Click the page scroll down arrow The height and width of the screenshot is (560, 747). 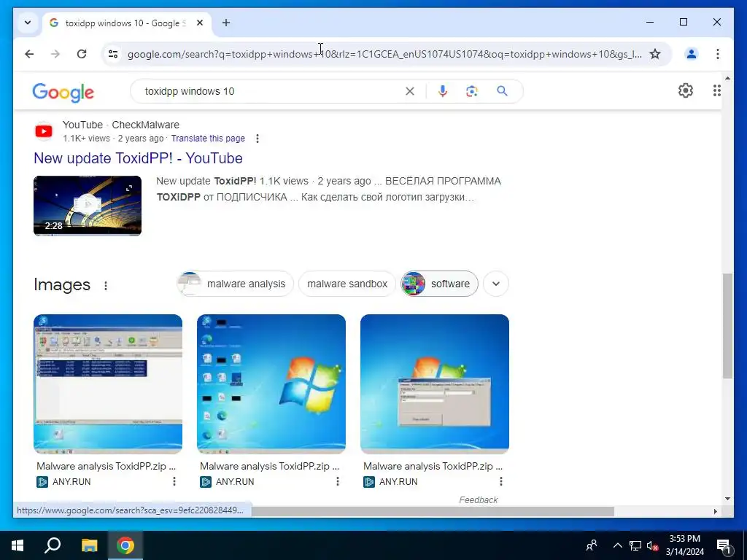point(727,499)
